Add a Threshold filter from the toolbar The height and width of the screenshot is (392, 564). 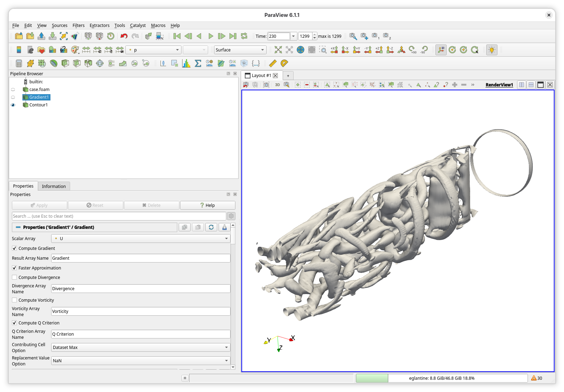click(x=88, y=63)
